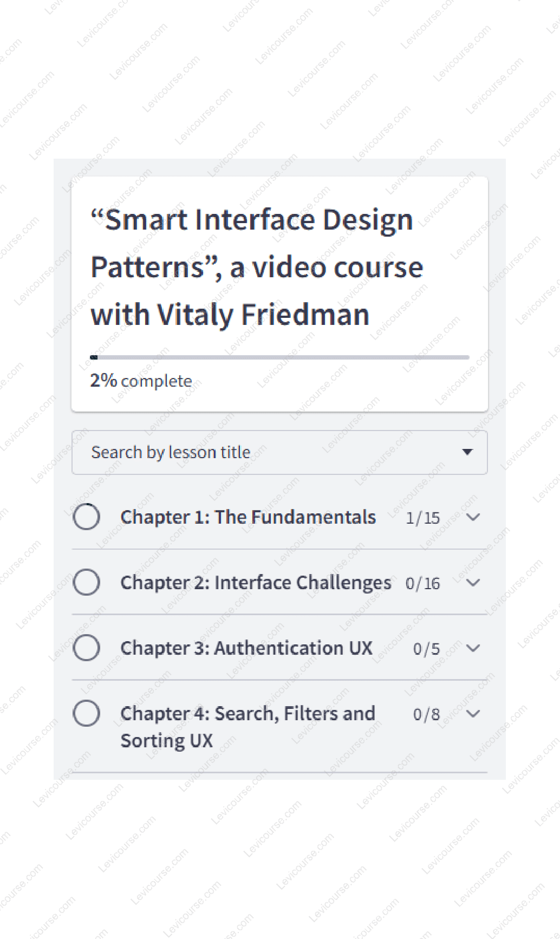Click the 1/15 lesson count for Chapter 1
The width and height of the screenshot is (560, 939).
pos(423,518)
